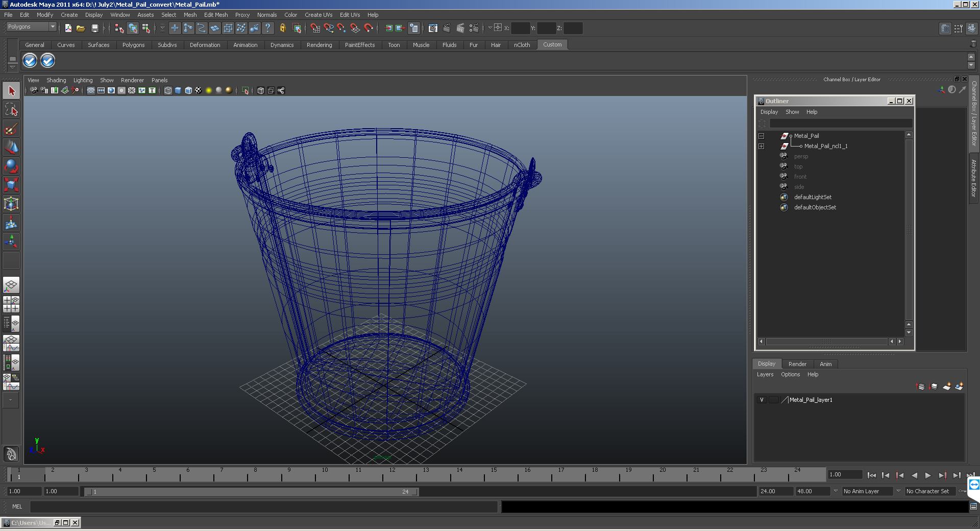
Task: Toggle visibility V box of Metal_Pail_layer1
Action: [762, 400]
